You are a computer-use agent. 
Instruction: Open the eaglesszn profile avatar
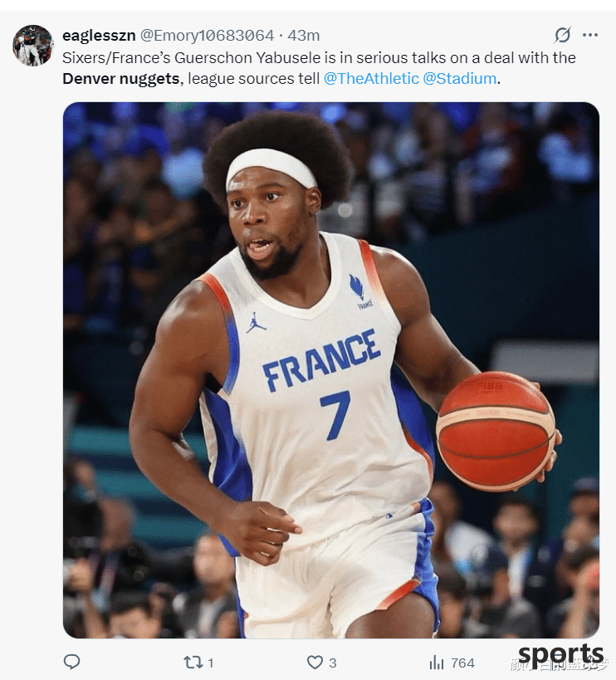[x=32, y=46]
